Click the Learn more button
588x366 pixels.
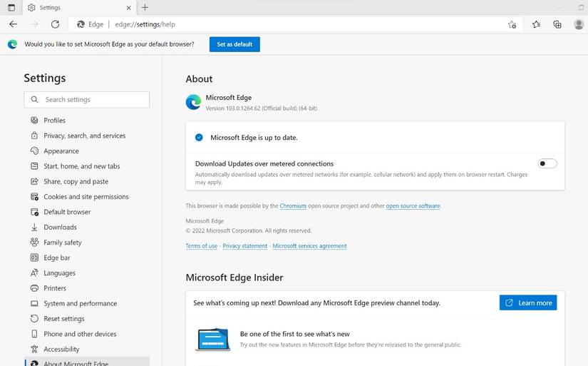pyautogui.click(x=528, y=303)
